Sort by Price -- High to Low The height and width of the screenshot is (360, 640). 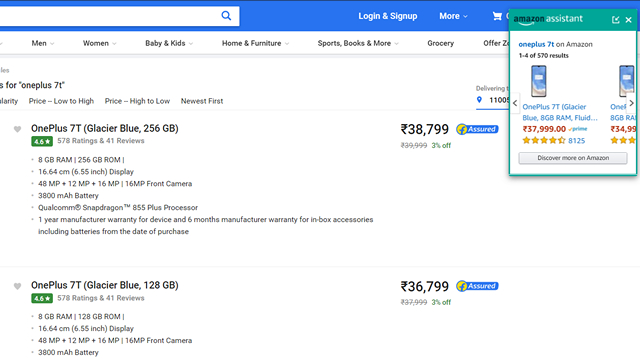pos(137,101)
